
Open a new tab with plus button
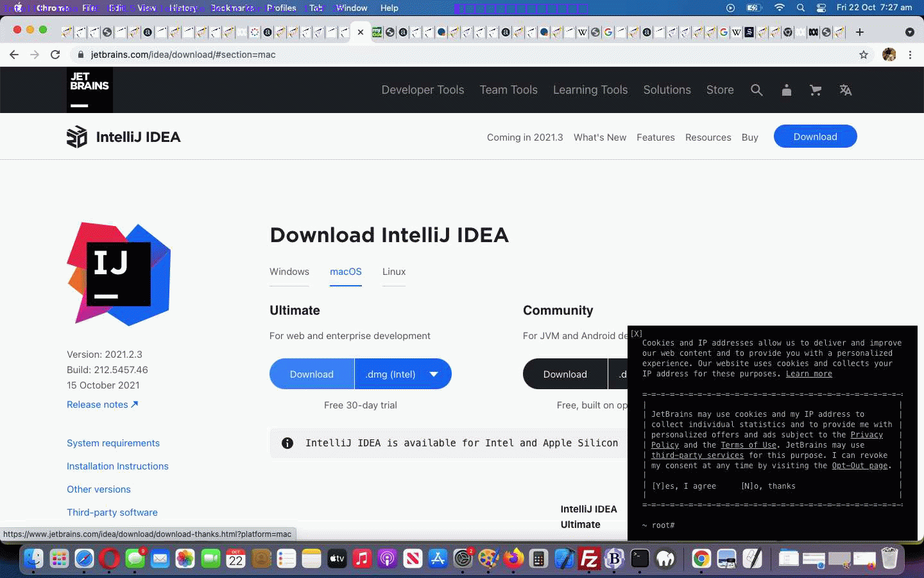pyautogui.click(x=860, y=32)
